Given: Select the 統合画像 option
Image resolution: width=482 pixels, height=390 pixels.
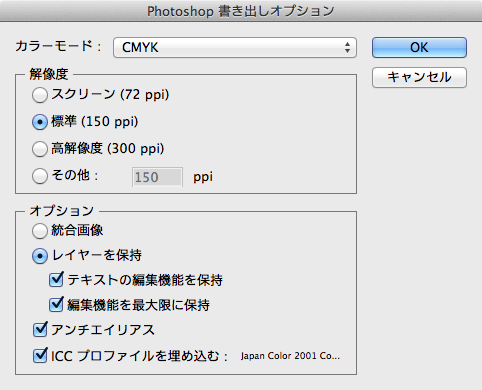Looking at the screenshot, I should (40, 231).
